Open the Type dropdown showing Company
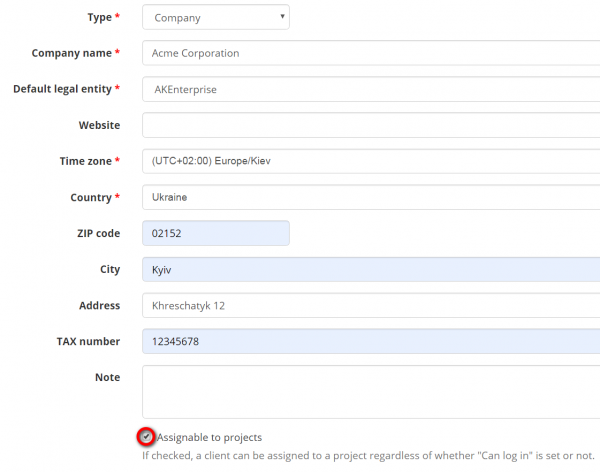The width and height of the screenshot is (600, 472). (215, 17)
